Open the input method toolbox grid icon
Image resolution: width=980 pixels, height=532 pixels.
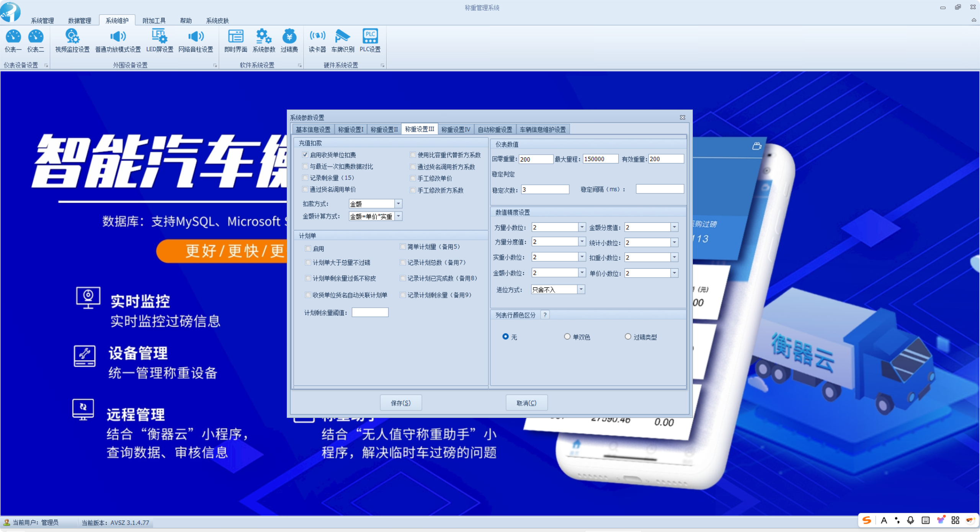click(955, 520)
